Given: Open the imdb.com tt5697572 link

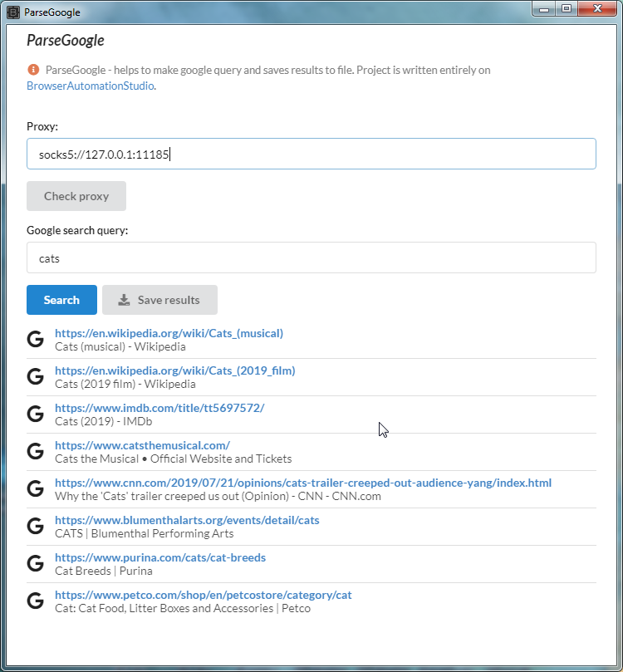Looking at the screenshot, I should [159, 408].
